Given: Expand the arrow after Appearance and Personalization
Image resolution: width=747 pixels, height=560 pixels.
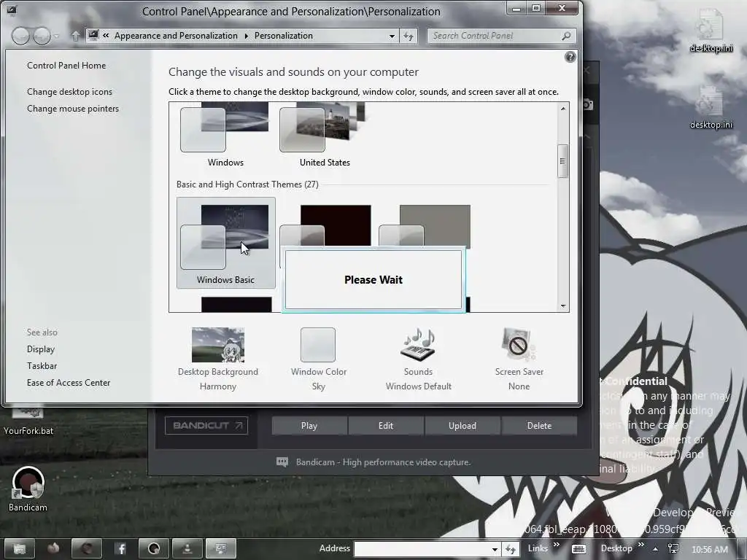Looking at the screenshot, I should click(247, 36).
